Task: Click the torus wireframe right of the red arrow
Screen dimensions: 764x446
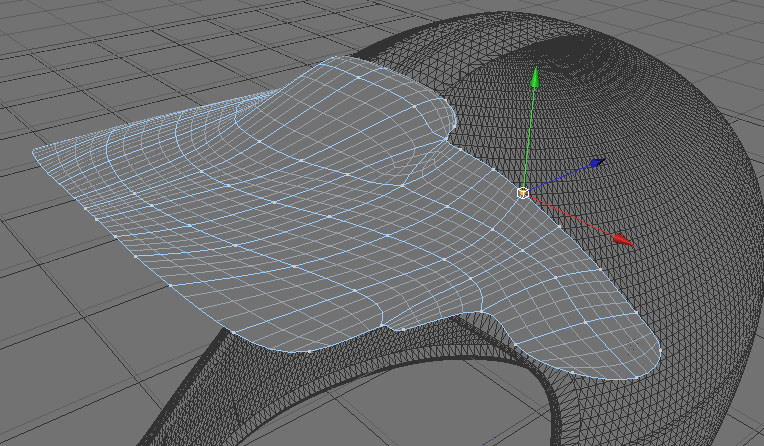Action: [692, 234]
